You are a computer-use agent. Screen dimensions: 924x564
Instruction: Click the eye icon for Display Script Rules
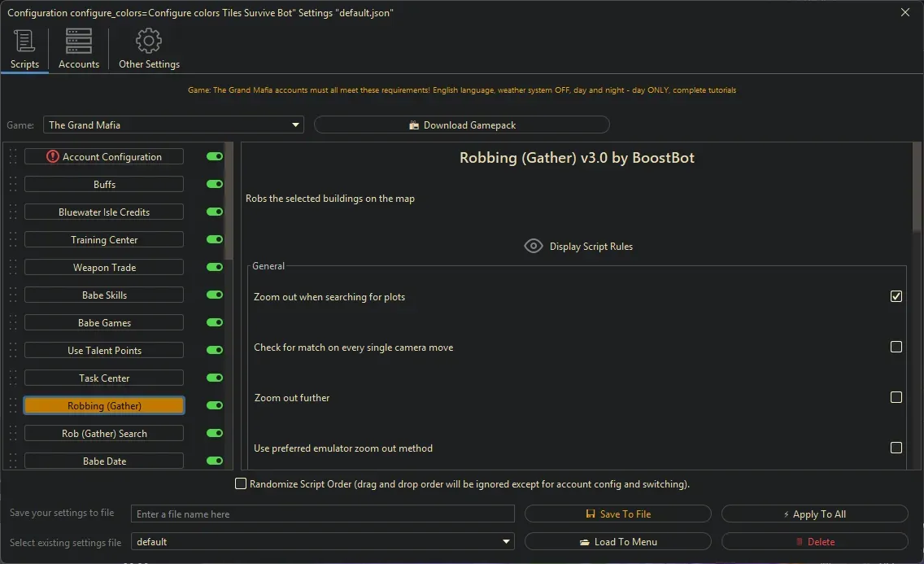[x=534, y=246]
